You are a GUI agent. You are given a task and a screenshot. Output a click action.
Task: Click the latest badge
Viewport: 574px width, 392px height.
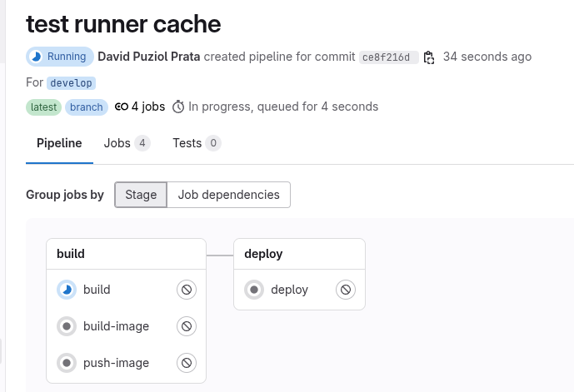coord(43,107)
